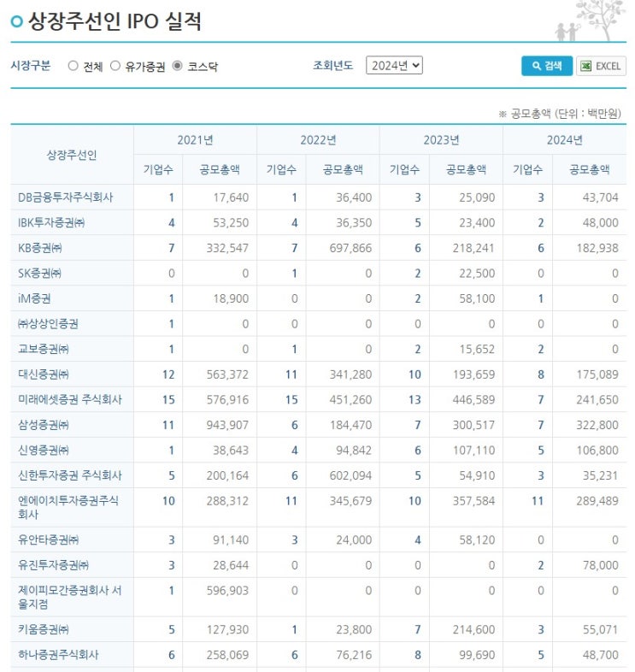
Task: Click 삼성증권 2021 value 943,907
Action: point(227,425)
